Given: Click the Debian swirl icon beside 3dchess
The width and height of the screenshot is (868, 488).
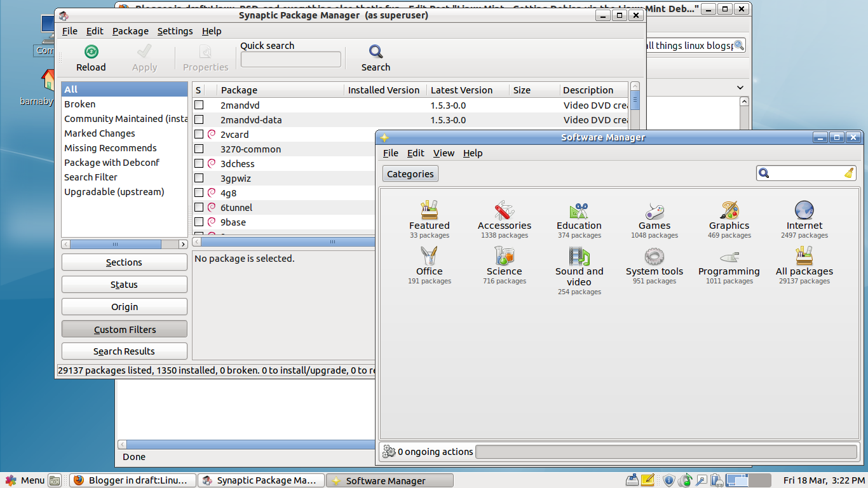Looking at the screenshot, I should click(212, 163).
